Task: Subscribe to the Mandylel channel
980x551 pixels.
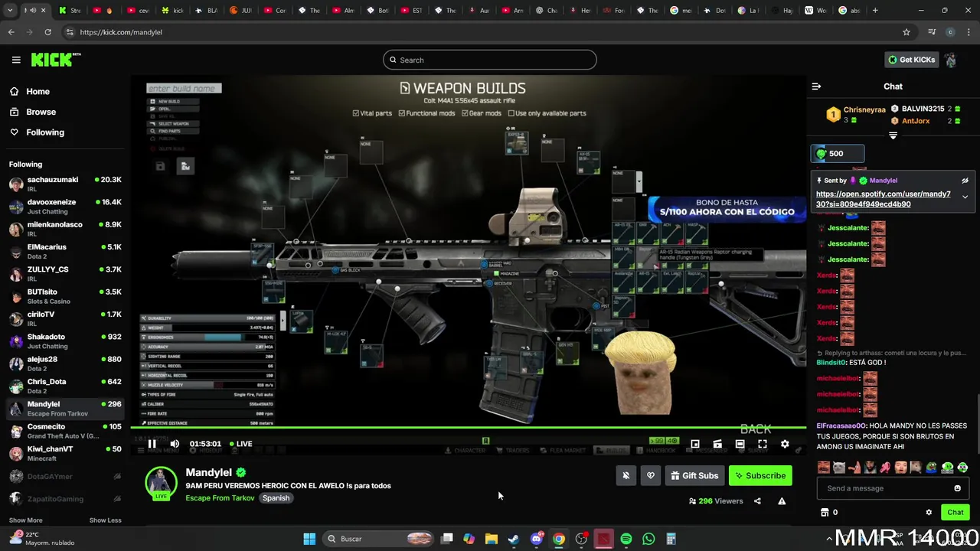Action: click(x=760, y=475)
